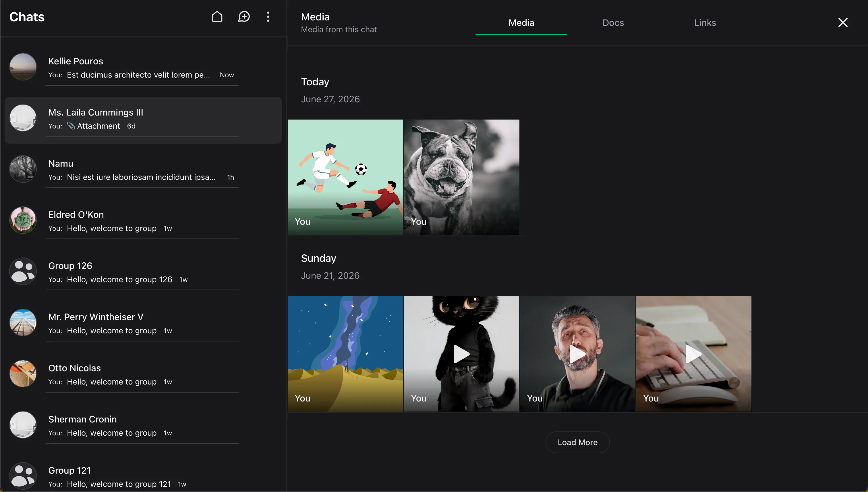This screenshot has height=492, width=868.
Task: Open the black-and-white bulldog photo thumbnail
Action: [461, 177]
